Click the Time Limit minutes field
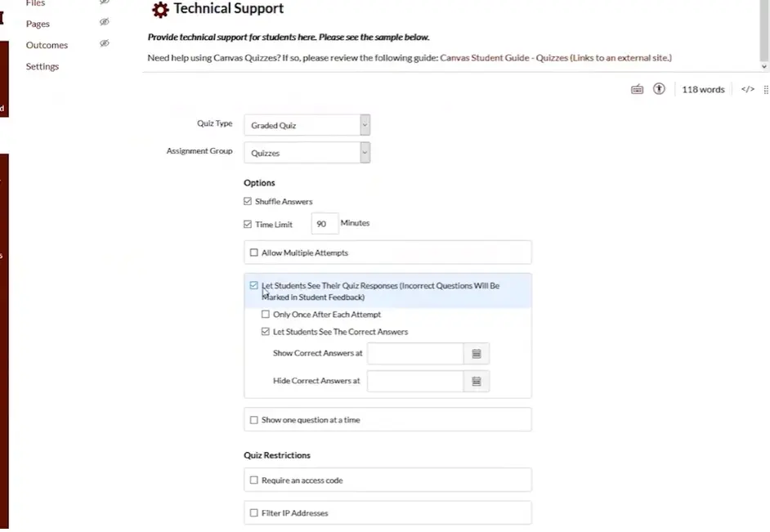 325,224
